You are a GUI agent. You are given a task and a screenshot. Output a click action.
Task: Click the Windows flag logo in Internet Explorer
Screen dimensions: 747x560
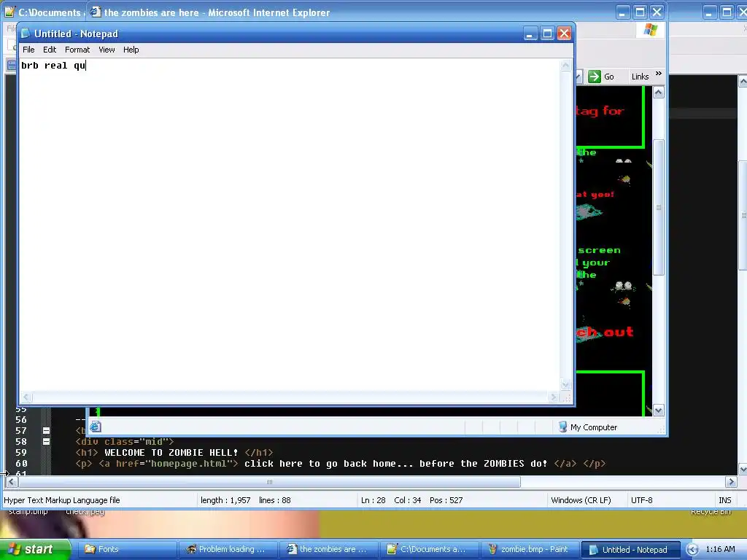pos(650,30)
